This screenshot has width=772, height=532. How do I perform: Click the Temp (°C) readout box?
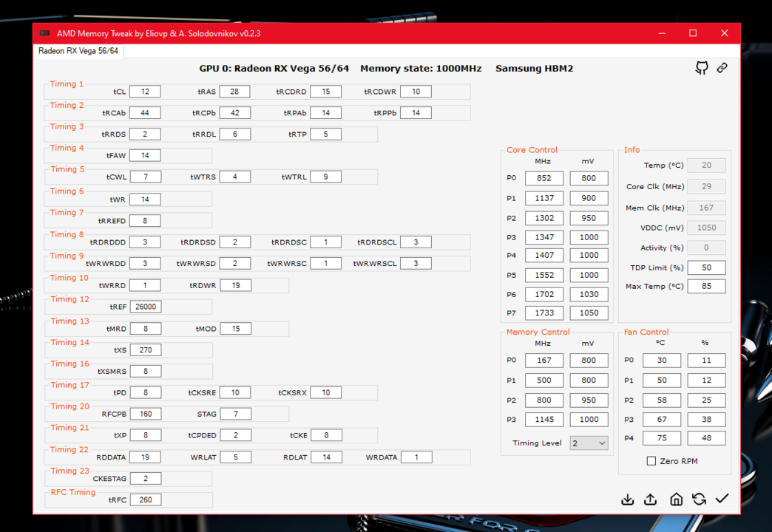pos(706,166)
